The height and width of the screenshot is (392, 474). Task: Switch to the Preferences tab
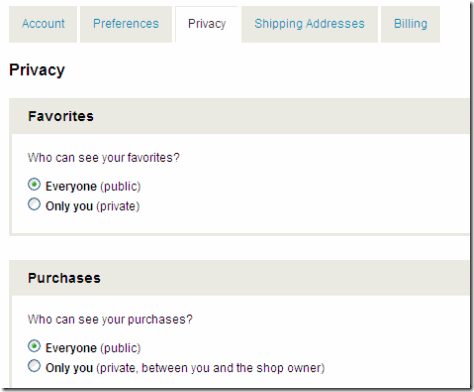[126, 24]
